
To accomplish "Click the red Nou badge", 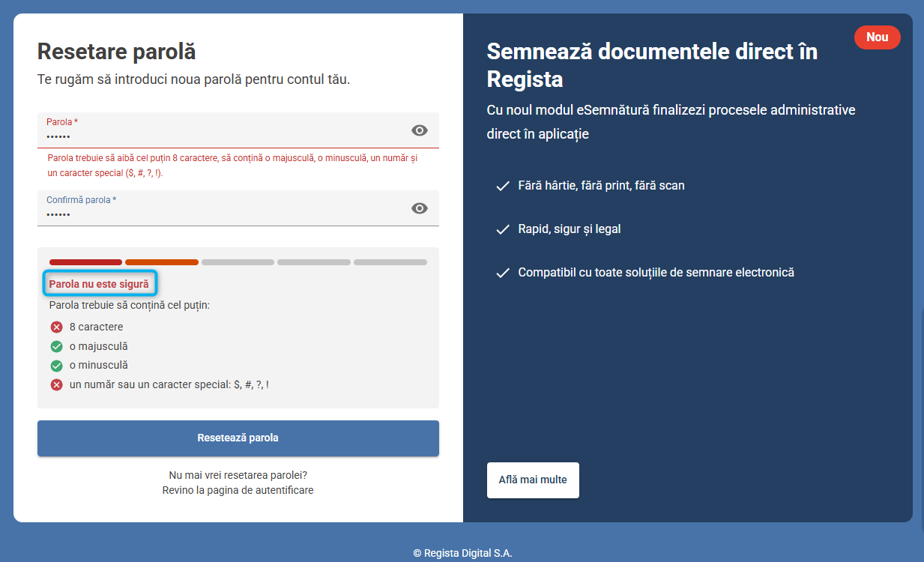I will pyautogui.click(x=877, y=37).
